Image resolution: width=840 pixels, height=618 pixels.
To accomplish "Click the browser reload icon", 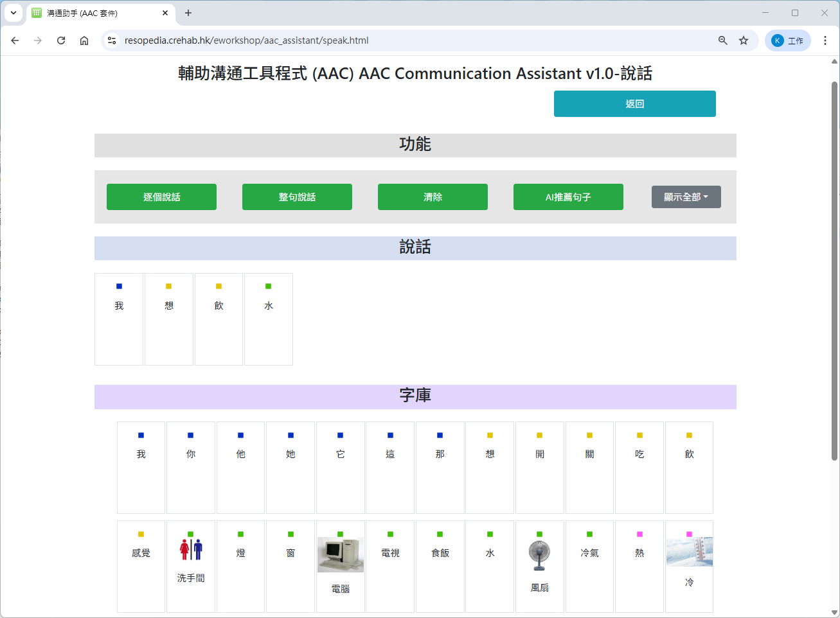I will 61,40.
